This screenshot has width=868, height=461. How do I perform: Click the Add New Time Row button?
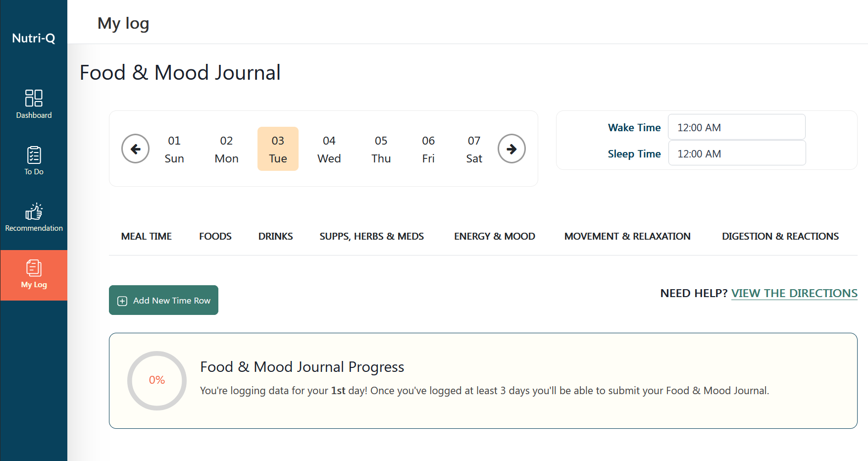tap(163, 300)
